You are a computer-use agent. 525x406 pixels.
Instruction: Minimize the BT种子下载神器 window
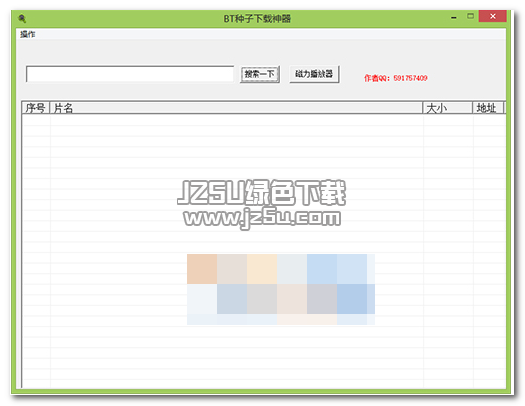(454, 17)
